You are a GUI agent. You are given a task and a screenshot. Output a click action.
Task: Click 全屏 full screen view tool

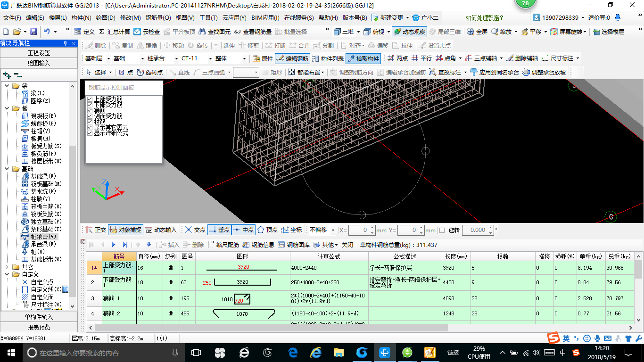tap(477, 32)
